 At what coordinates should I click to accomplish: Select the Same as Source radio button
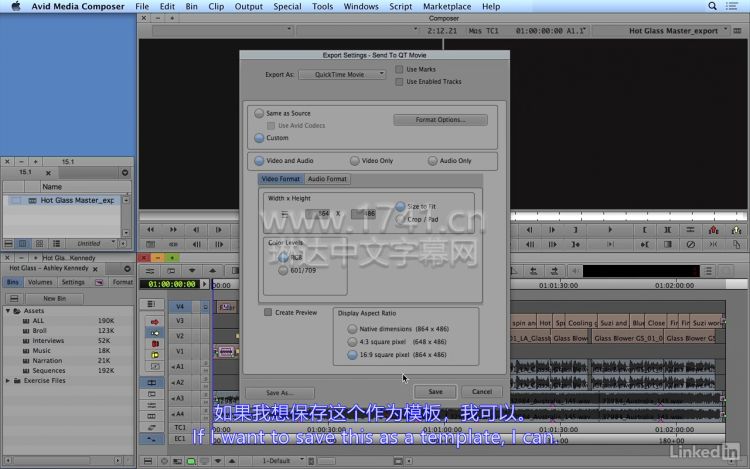click(259, 113)
